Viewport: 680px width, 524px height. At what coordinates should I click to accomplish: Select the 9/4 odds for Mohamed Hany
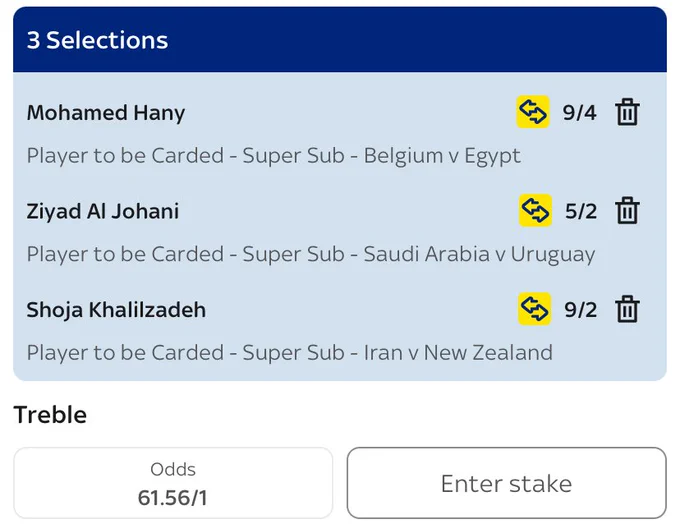click(x=579, y=113)
